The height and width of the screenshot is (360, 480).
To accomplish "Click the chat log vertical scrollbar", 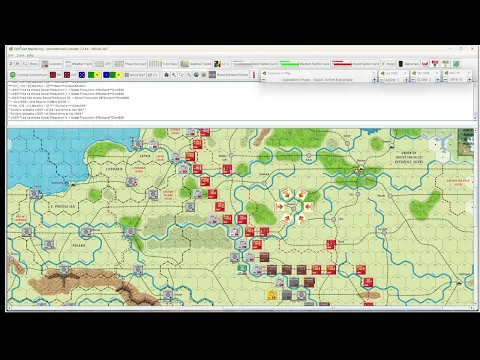I will point(475,101).
